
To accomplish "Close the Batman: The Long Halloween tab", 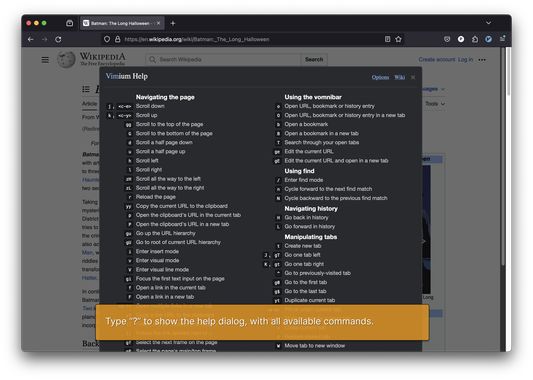I will pos(158,23).
